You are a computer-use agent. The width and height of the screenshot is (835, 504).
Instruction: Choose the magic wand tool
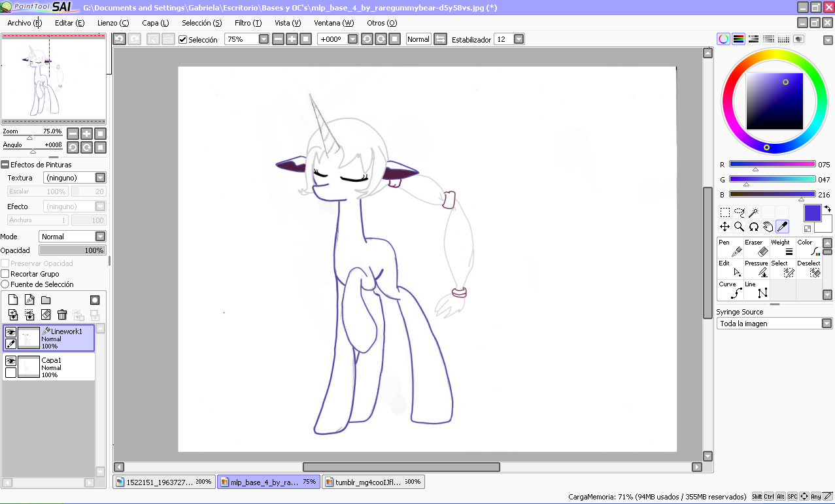(753, 212)
